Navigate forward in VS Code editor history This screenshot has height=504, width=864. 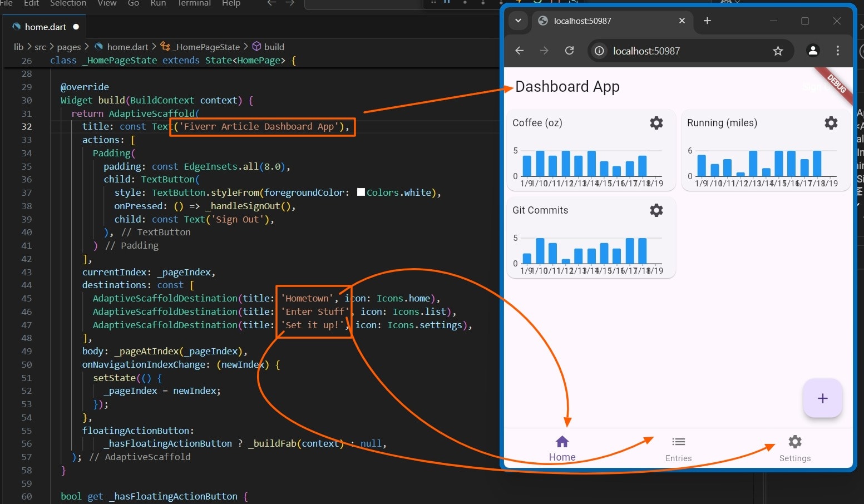pyautogui.click(x=290, y=3)
